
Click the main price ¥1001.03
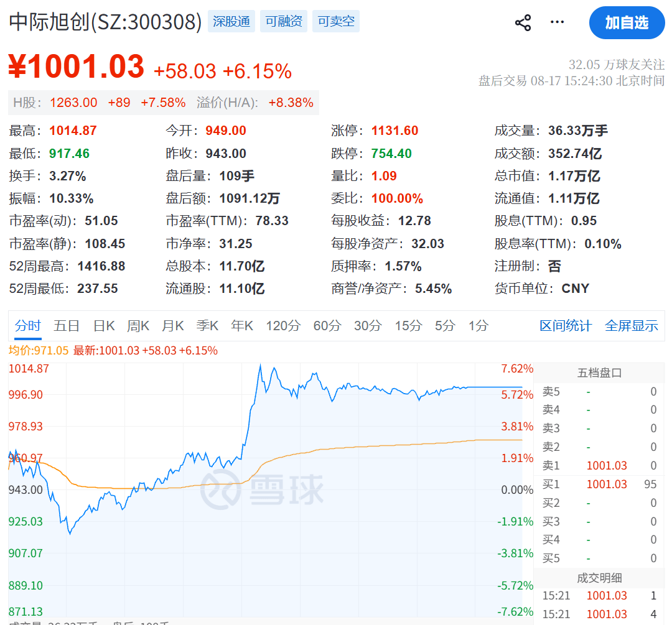pyautogui.click(x=77, y=67)
